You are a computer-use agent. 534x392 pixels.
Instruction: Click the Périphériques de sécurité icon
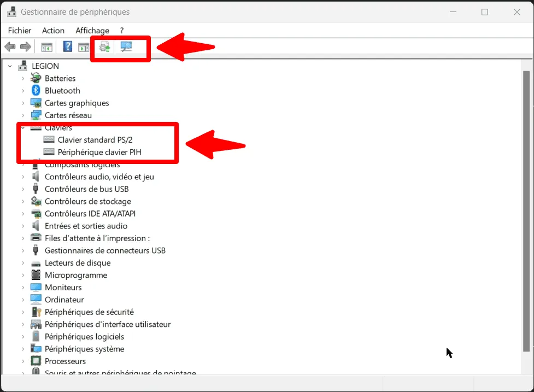click(x=36, y=312)
